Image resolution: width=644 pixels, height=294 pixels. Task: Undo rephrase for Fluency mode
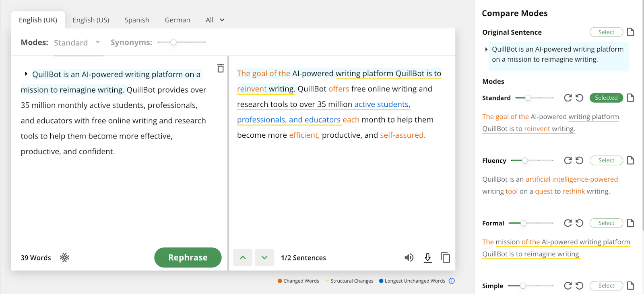click(579, 160)
